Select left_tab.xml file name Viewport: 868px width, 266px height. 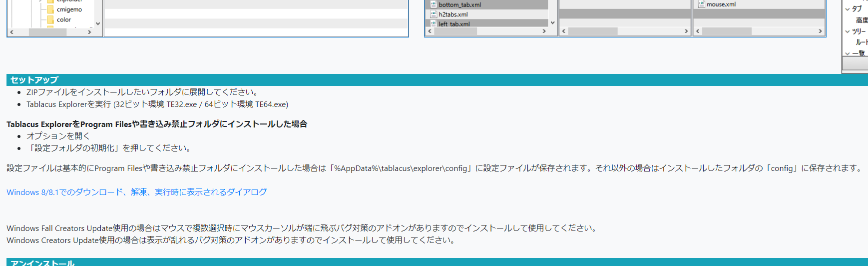pyautogui.click(x=454, y=24)
